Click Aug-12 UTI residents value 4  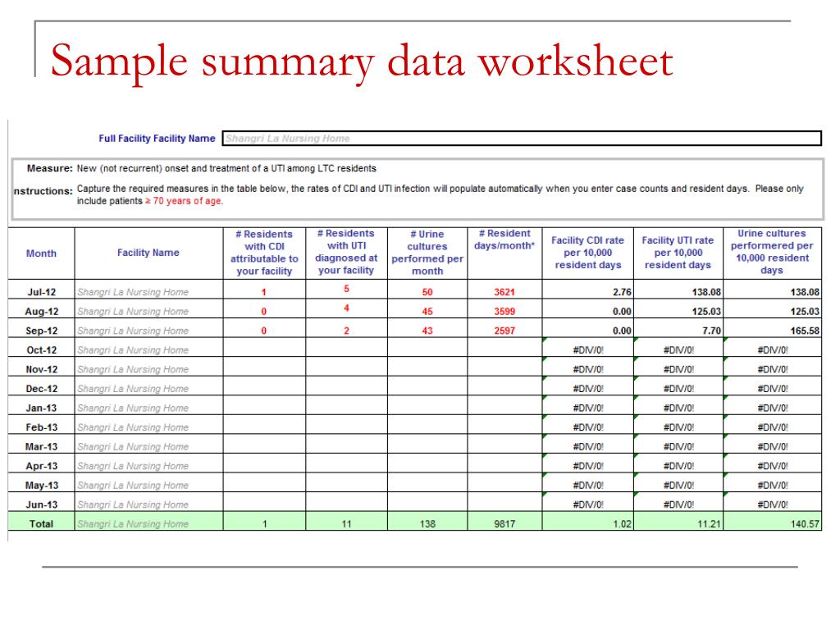click(x=346, y=308)
